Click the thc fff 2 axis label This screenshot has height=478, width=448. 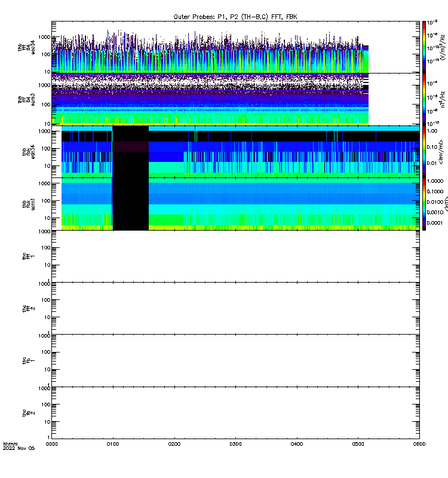coord(29,308)
